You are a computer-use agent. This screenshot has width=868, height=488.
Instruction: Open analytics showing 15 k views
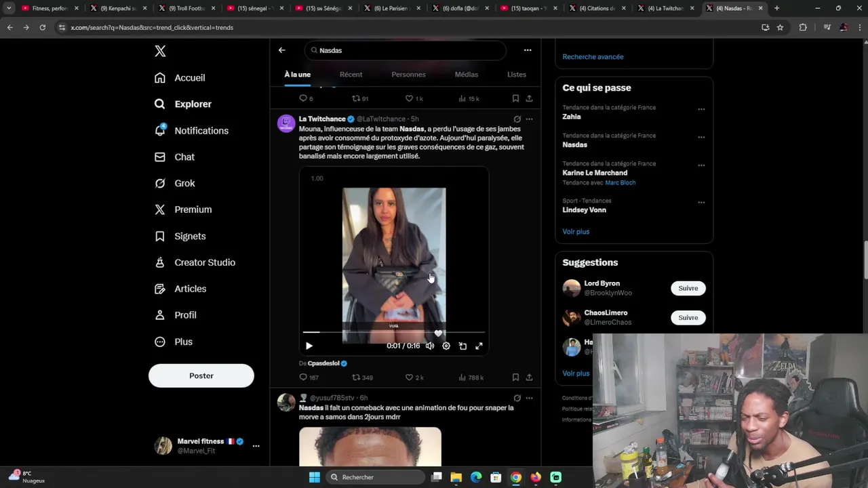click(x=469, y=99)
